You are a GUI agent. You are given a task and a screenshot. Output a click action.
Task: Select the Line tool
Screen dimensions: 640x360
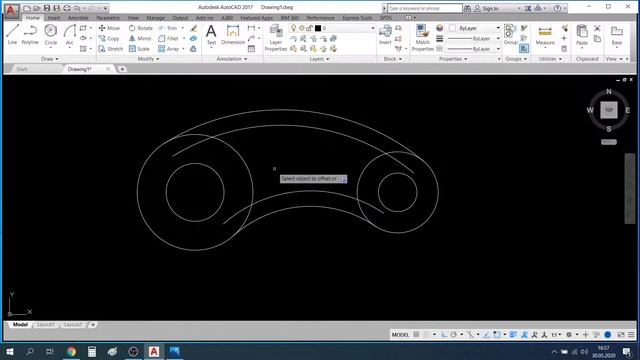coord(12,34)
